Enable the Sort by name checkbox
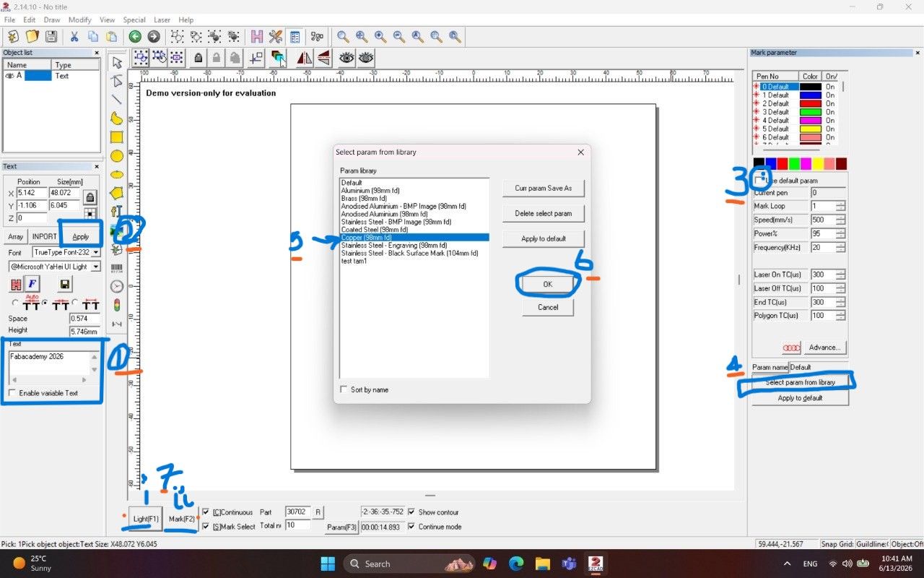Viewport: 924px width, 578px height. (344, 389)
